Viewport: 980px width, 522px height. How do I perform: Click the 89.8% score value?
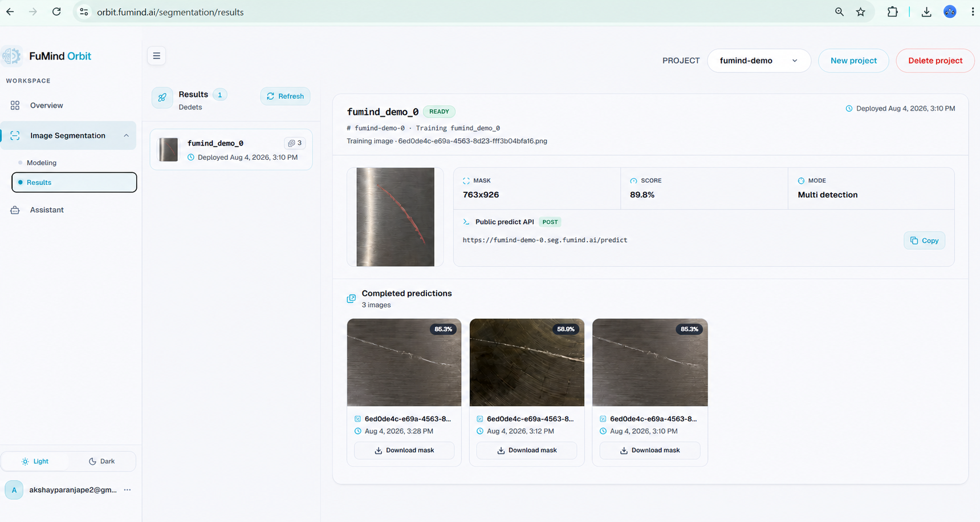642,195
